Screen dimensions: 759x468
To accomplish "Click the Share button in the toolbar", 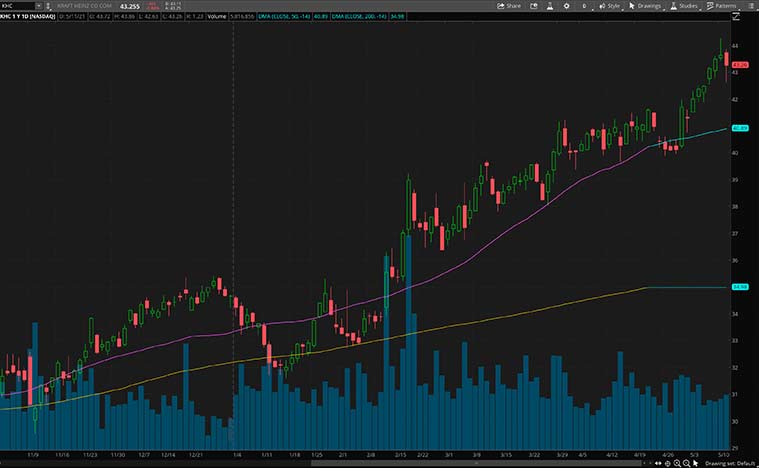I will (x=510, y=6).
